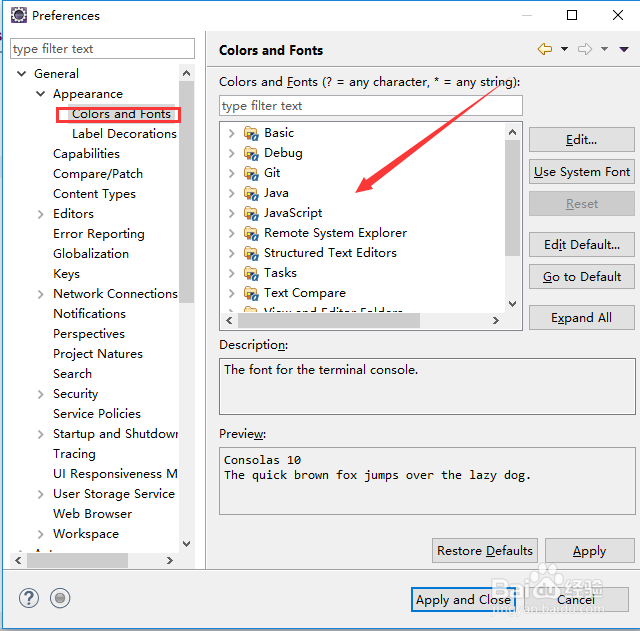Click the Debug category folder icon
Viewport: 640px width, 631px height.
pyautogui.click(x=251, y=153)
